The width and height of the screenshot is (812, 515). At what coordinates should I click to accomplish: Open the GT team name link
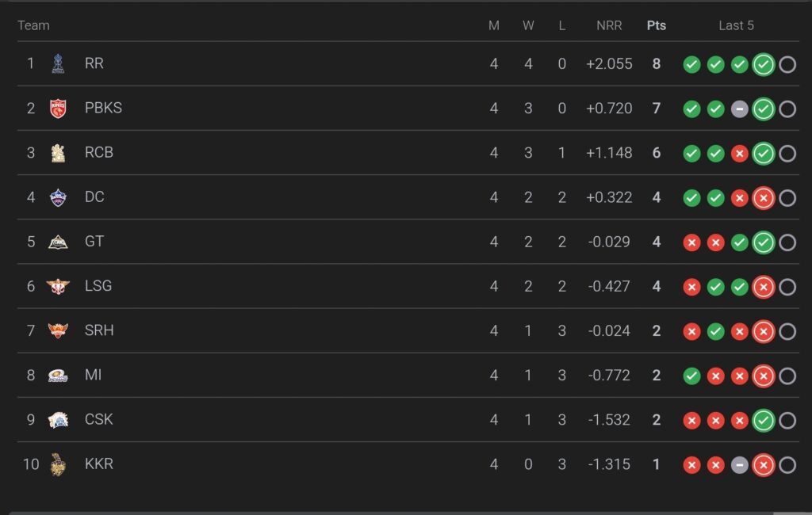point(94,242)
